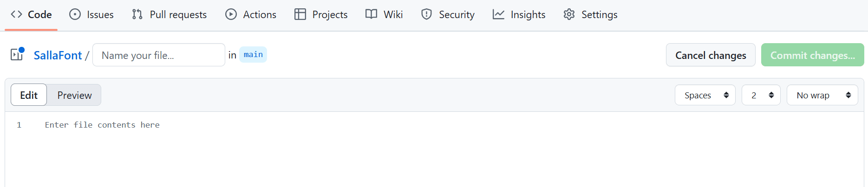Click the Projects table icon

300,14
